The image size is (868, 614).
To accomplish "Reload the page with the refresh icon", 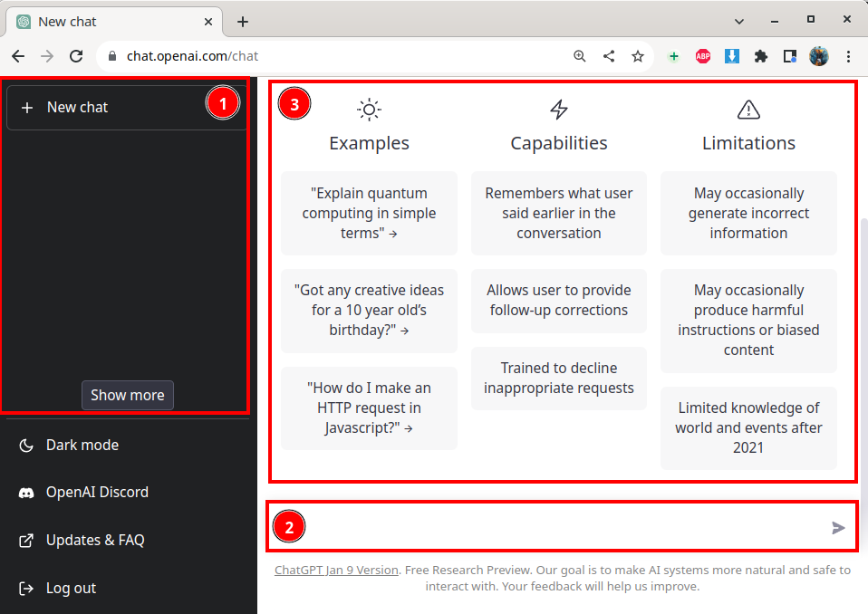I will tap(76, 56).
